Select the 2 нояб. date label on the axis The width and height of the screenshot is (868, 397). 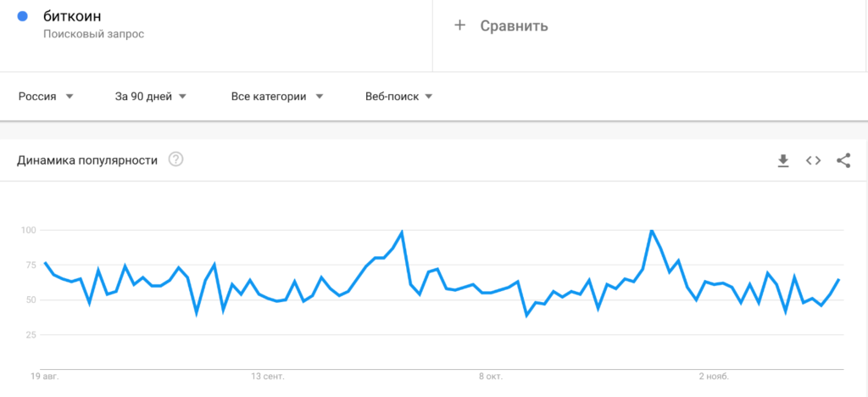tap(714, 377)
